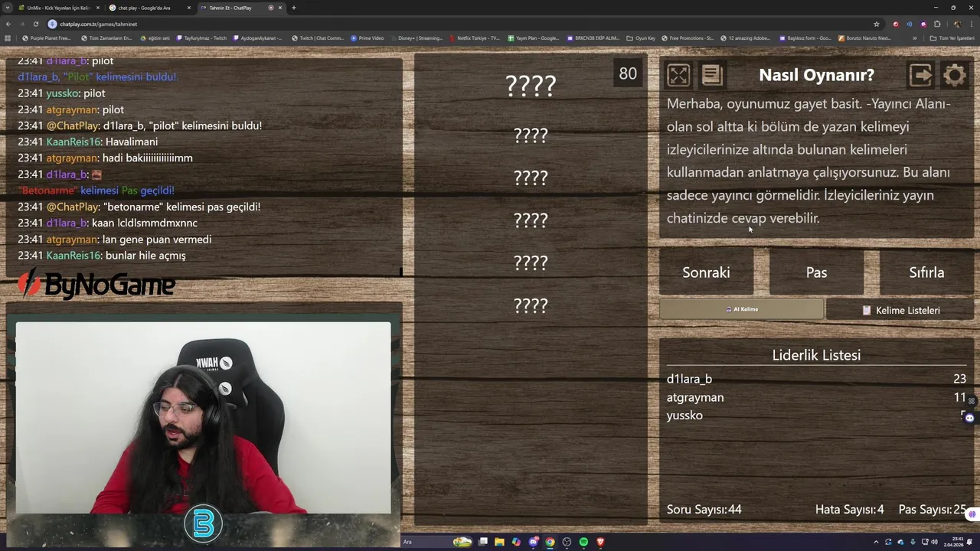
Task: Go to the next word with Sonraki
Action: pos(706,272)
